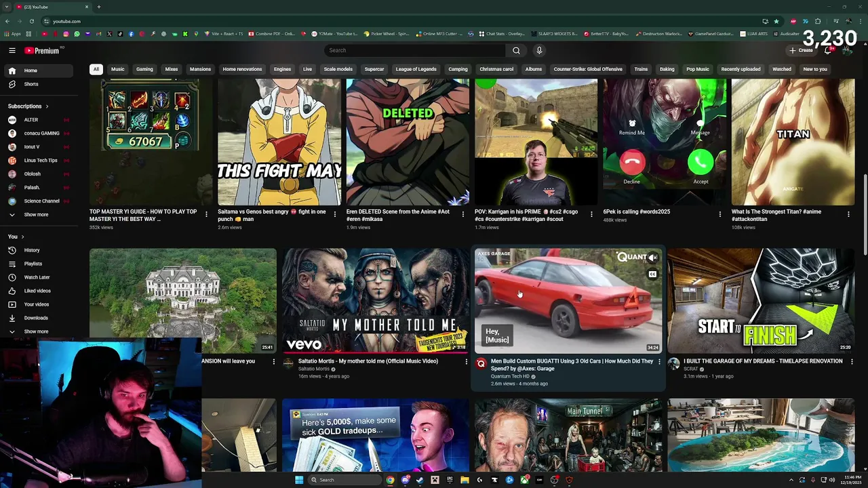Viewport: 868px width, 488px height.
Task: Open three-dot menu for Master Yi guide short
Action: click(x=206, y=214)
